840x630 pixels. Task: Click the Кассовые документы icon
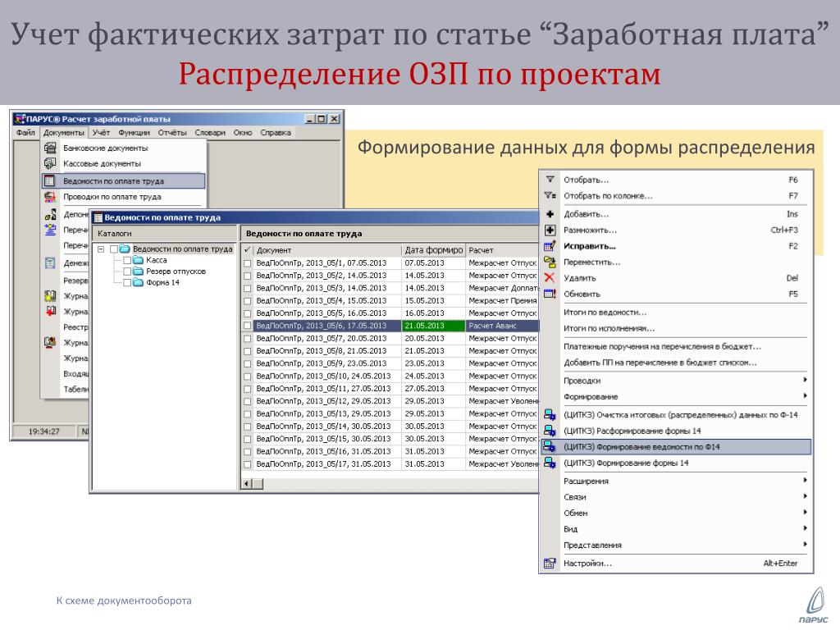coord(50,163)
